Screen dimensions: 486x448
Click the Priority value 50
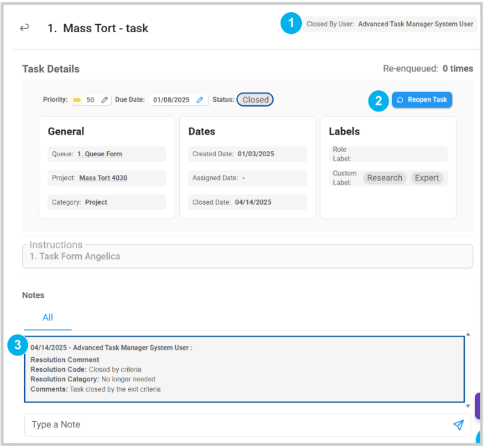click(x=90, y=100)
